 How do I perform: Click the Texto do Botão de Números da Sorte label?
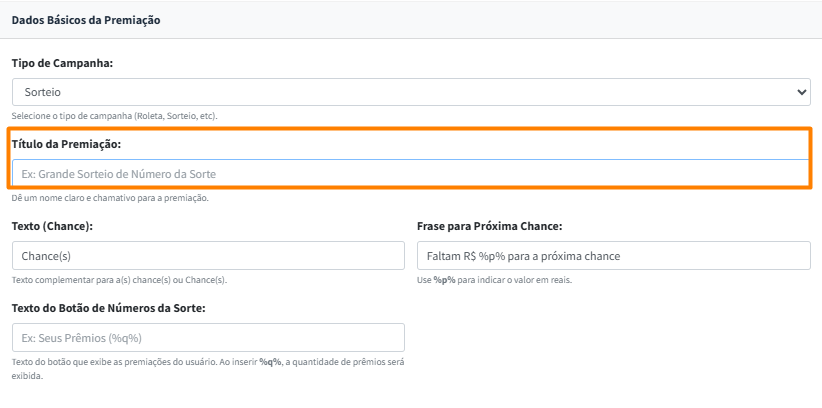coord(108,308)
